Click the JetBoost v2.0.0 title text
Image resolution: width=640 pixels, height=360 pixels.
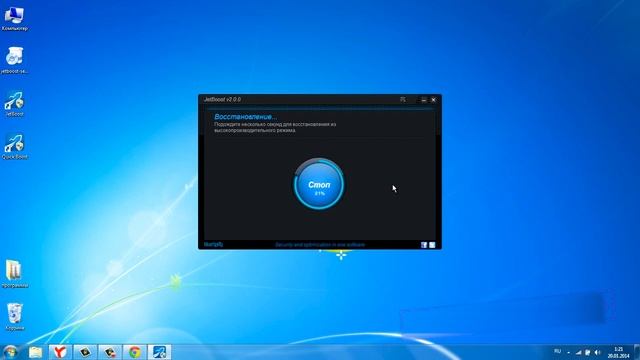coord(222,100)
